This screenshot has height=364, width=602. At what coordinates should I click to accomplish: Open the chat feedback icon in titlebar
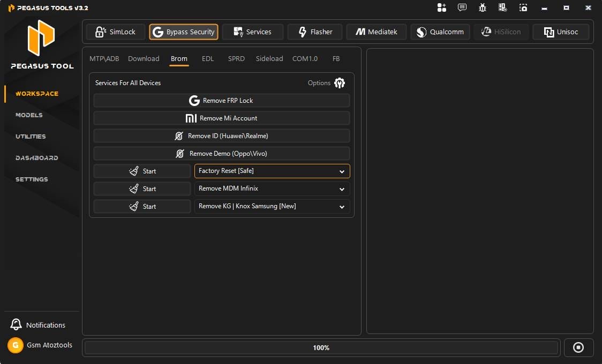coord(462,7)
